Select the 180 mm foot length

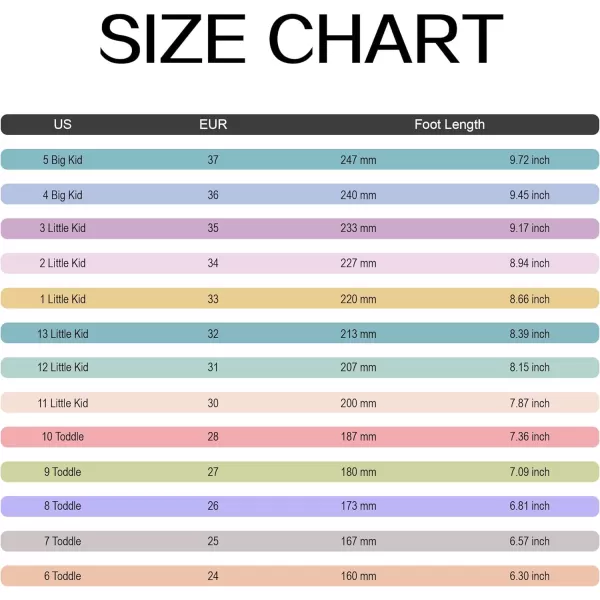click(x=358, y=472)
